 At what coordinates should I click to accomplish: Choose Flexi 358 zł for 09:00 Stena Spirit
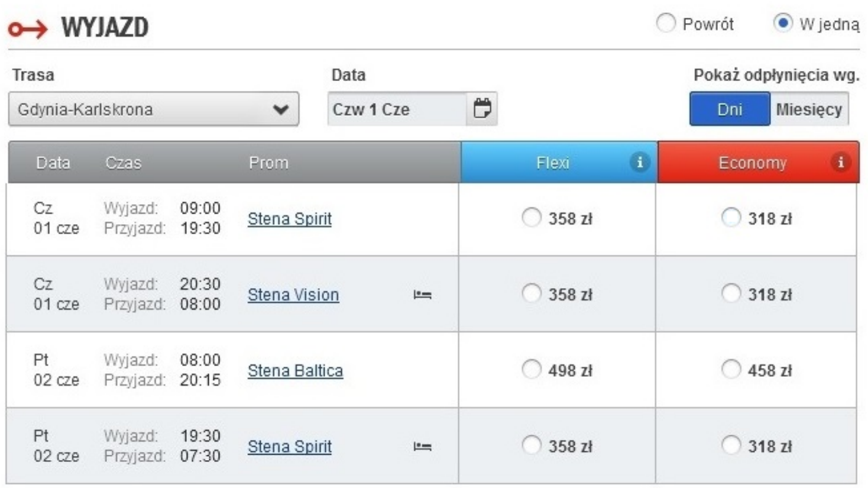click(x=531, y=218)
